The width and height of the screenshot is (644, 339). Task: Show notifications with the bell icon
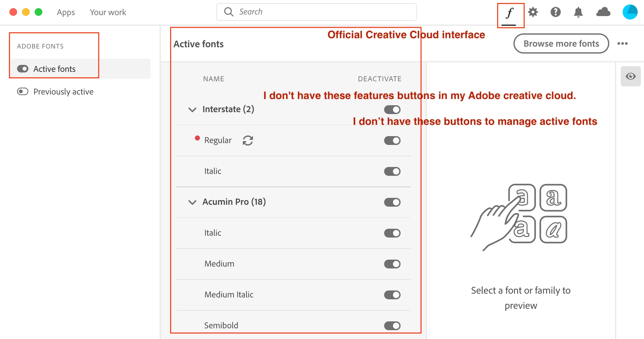(x=578, y=12)
